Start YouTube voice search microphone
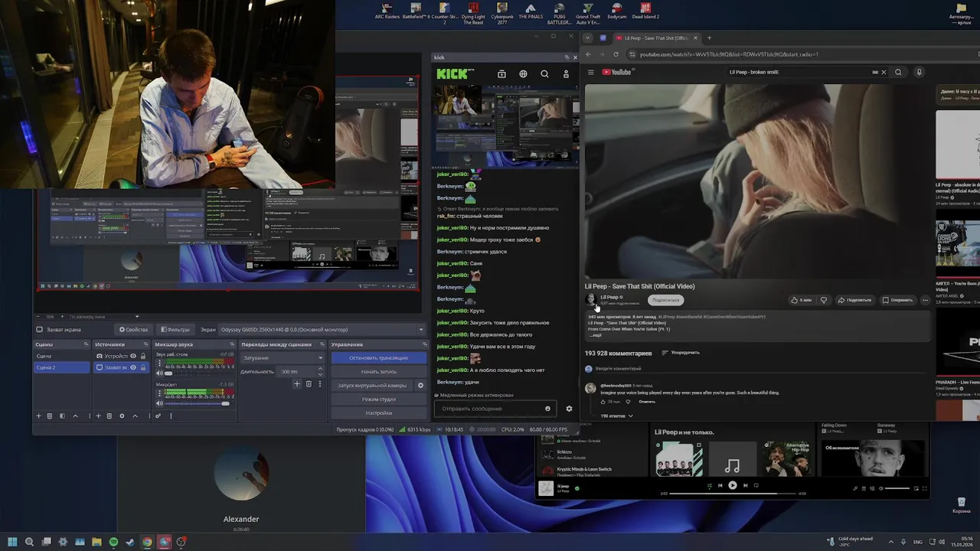Viewport: 980px width, 551px height. coord(919,72)
